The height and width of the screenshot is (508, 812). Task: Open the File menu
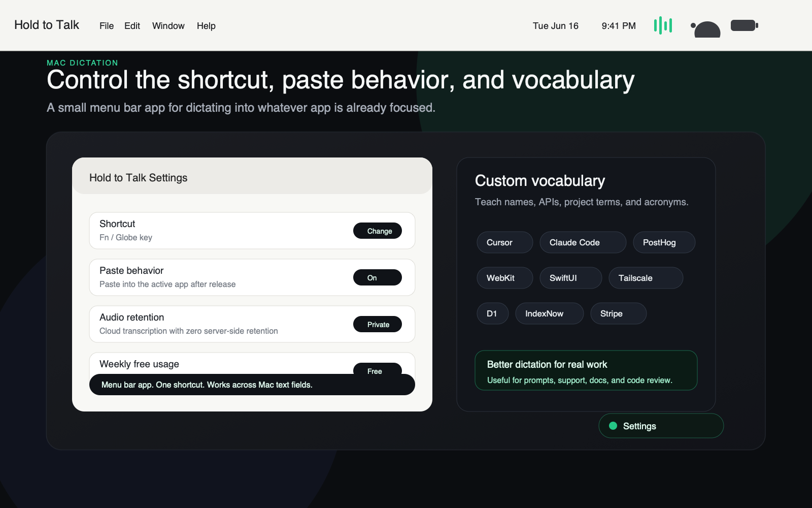(107, 26)
